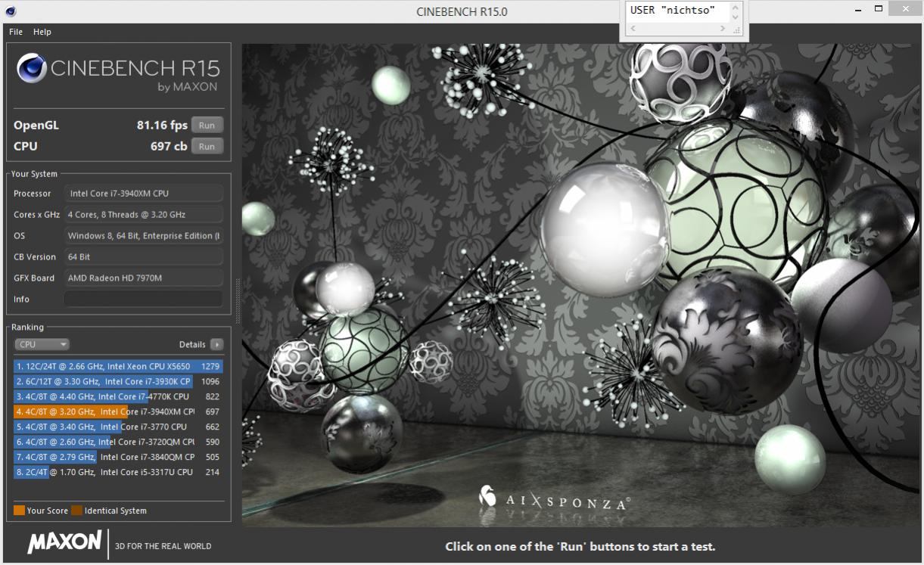This screenshot has width=924, height=565.
Task: Click the AIXSPONZA logo in the render
Action: (x=555, y=498)
